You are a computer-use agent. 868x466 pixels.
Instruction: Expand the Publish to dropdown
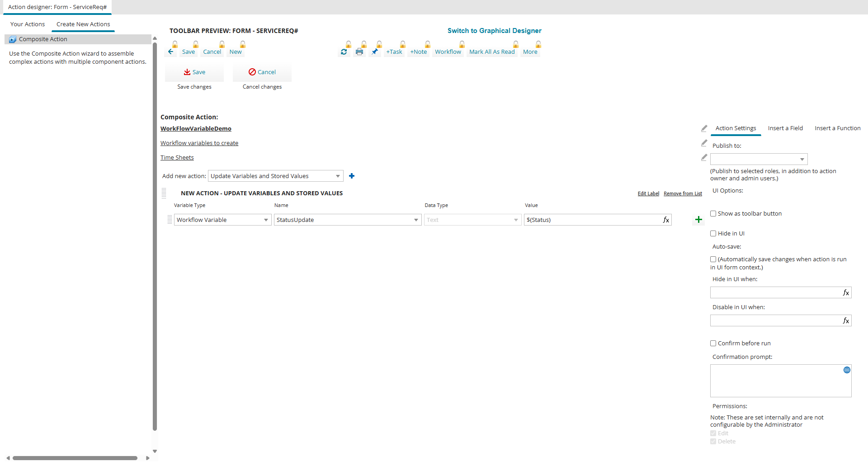coord(759,159)
